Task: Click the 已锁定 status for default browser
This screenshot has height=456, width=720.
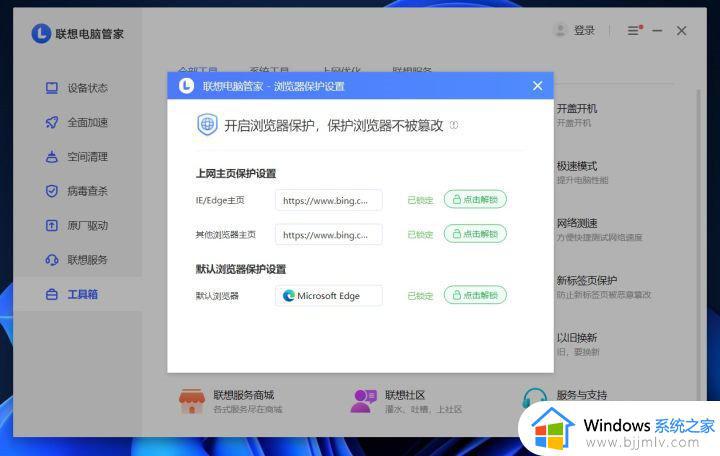Action: 420,296
